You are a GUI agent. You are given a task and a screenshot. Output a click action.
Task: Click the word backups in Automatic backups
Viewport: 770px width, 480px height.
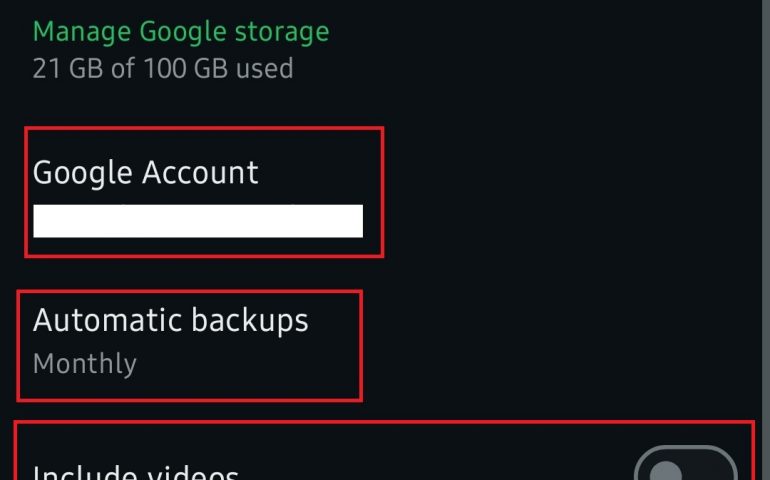click(x=248, y=320)
